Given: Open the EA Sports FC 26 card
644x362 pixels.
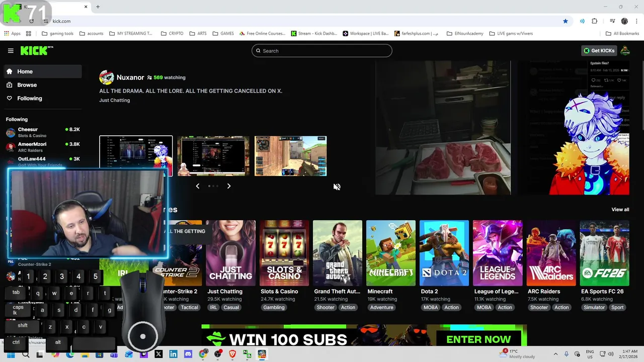Looking at the screenshot, I should click(604, 253).
